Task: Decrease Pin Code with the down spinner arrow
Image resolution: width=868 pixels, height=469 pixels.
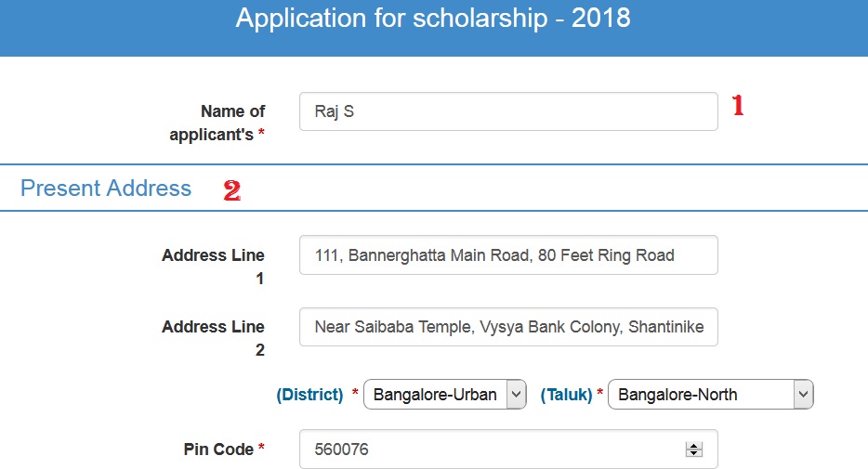Action: [693, 454]
